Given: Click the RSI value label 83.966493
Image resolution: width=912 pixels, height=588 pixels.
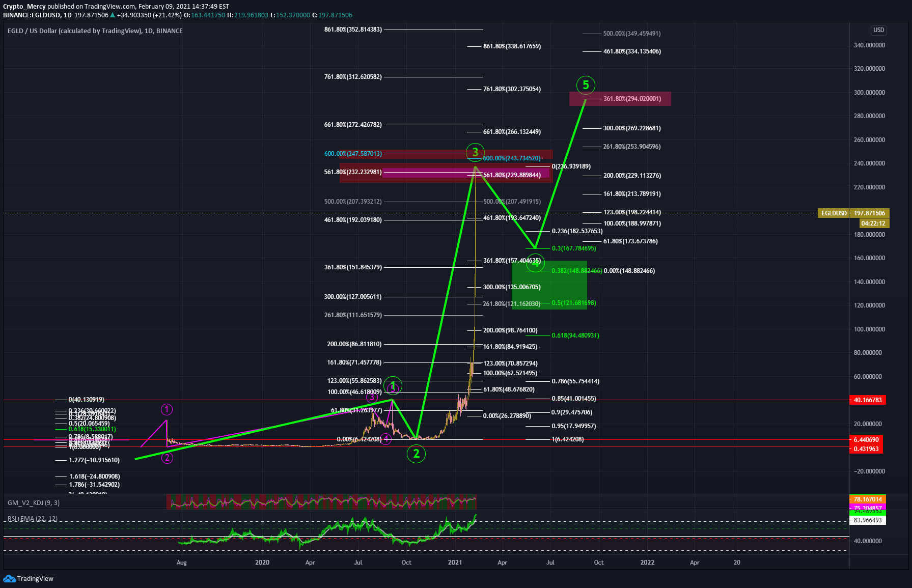Looking at the screenshot, I should click(868, 520).
